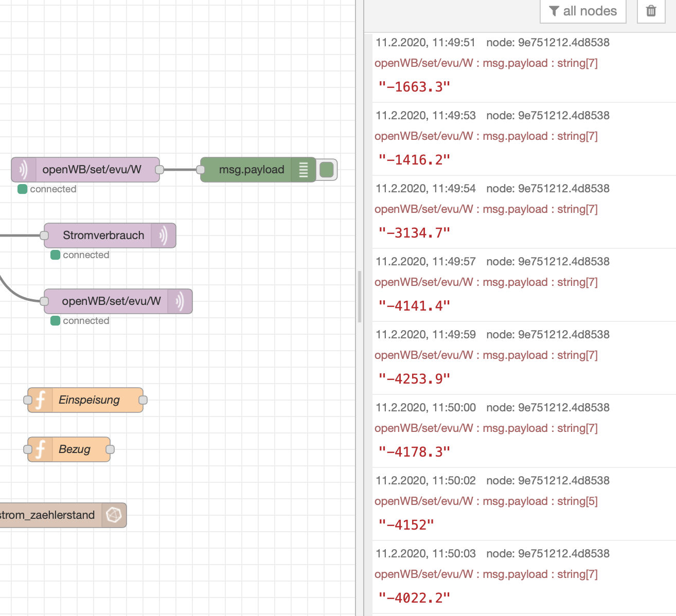Click the "-4152" debug payload value
676x616 pixels.
coord(406,525)
